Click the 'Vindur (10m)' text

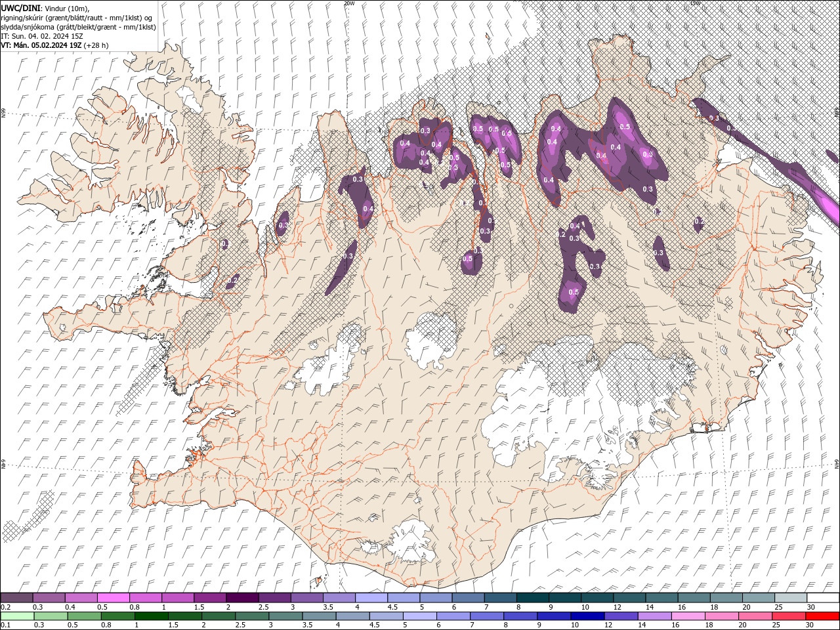pyautogui.click(x=66, y=8)
